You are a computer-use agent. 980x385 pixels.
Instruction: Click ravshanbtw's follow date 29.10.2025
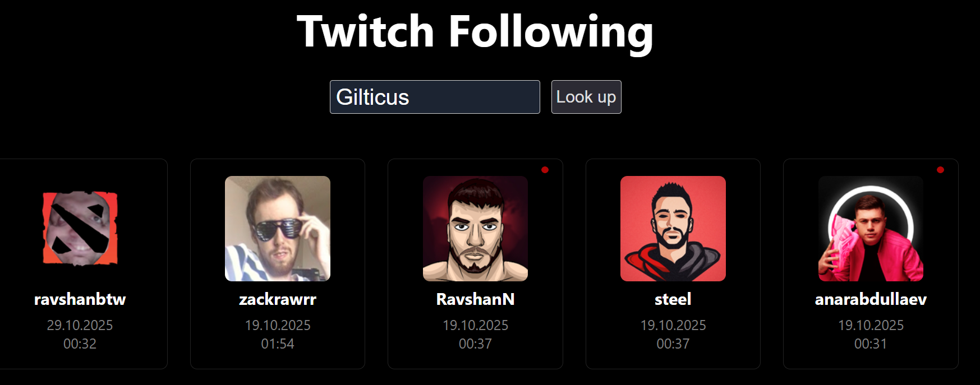80,325
